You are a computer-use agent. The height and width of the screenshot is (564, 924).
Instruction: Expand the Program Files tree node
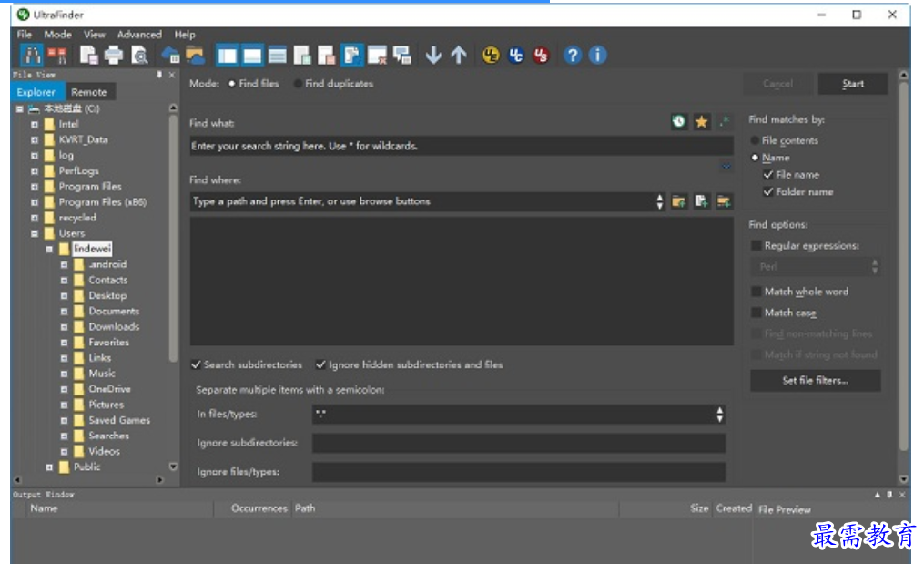pos(35,187)
